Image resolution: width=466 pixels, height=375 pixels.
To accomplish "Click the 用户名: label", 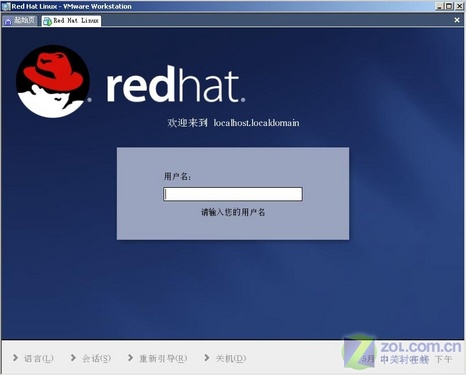I will coord(177,176).
